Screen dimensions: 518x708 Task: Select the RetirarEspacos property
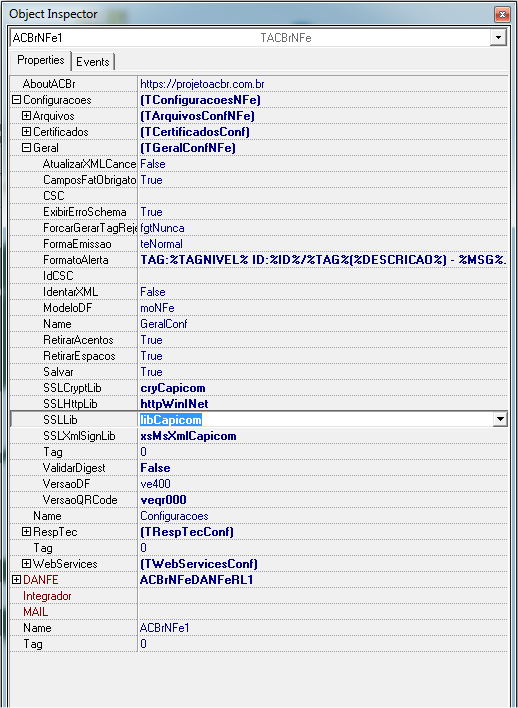click(79, 356)
